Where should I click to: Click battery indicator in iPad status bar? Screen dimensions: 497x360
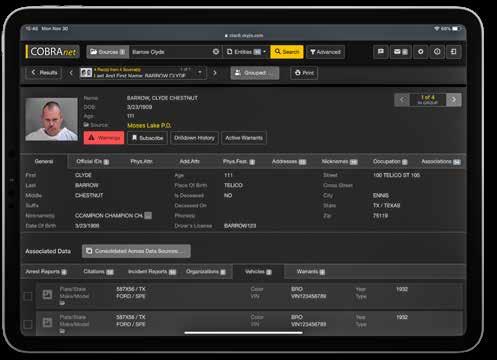coord(456,29)
